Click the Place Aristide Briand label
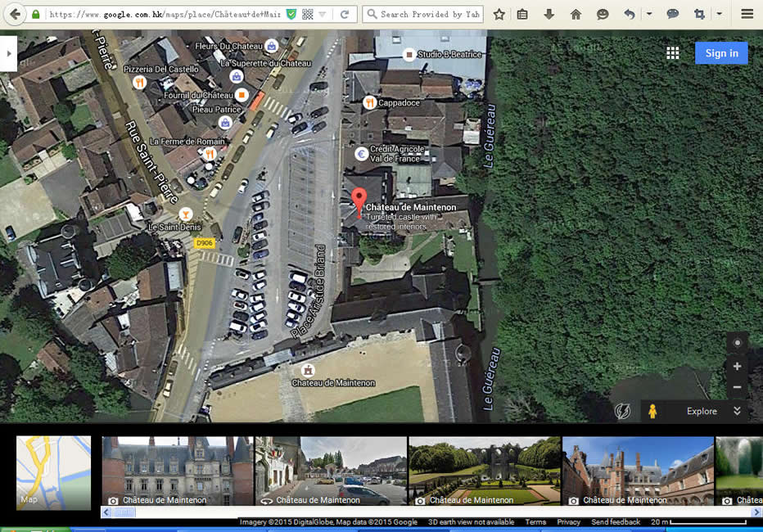Image resolution: width=763 pixels, height=532 pixels. coord(308,291)
